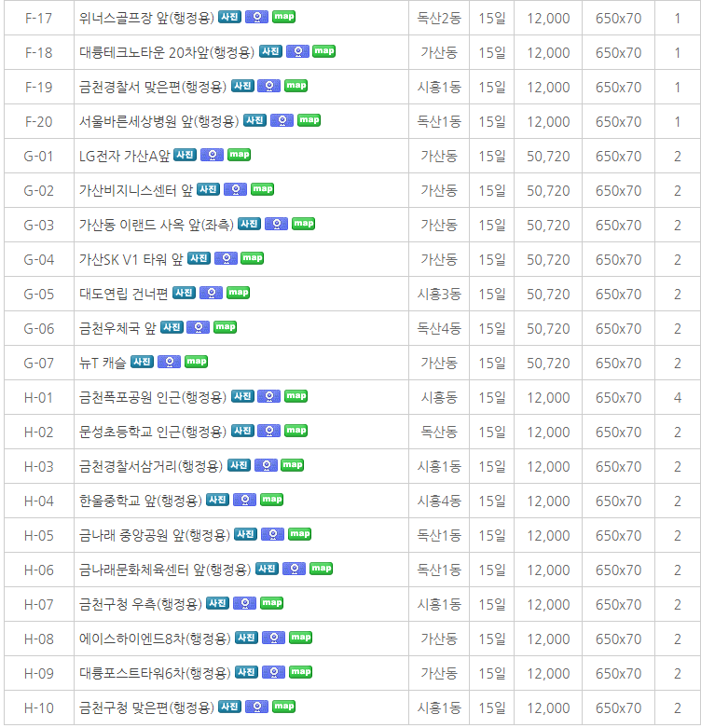Screen dimensions: 701x728
Task: Click the map icon in row F-18
Action: [324, 51]
